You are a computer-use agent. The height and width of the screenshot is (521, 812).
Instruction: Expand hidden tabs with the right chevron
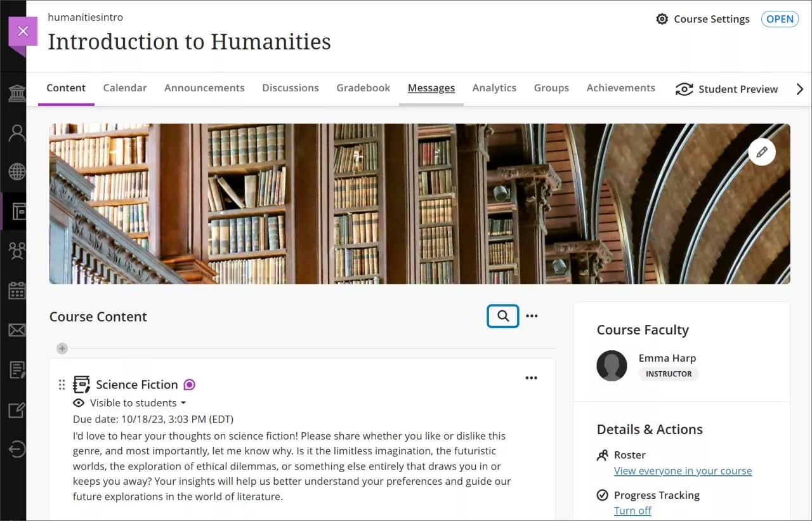[800, 89]
